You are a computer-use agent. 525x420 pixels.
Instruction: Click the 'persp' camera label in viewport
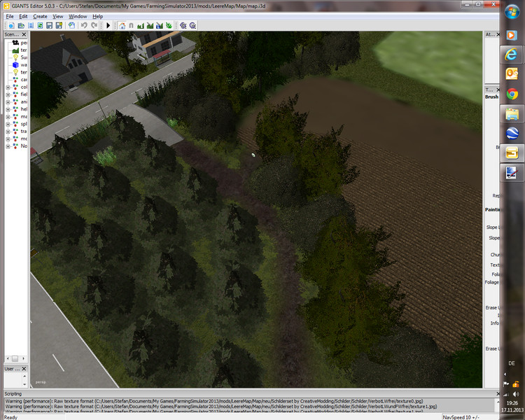(x=41, y=382)
